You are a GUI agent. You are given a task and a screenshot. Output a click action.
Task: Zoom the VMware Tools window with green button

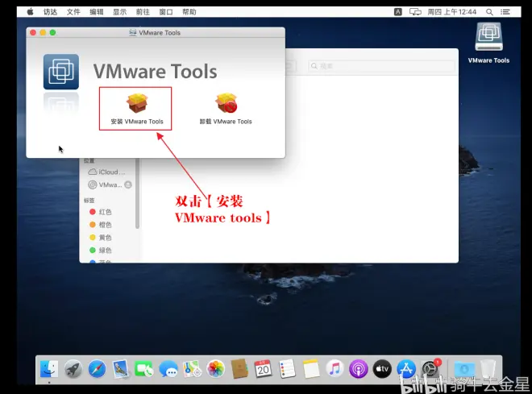[x=52, y=32]
